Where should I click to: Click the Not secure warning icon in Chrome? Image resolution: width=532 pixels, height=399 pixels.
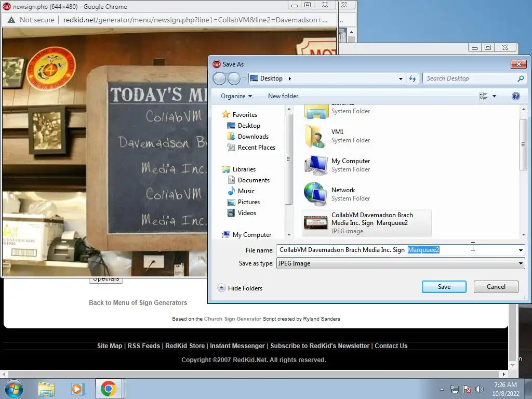click(x=11, y=20)
